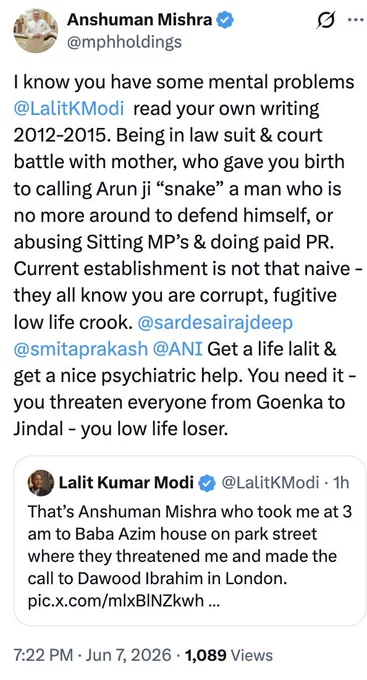
Task: Click the main tweet text body
Action: 186,256
